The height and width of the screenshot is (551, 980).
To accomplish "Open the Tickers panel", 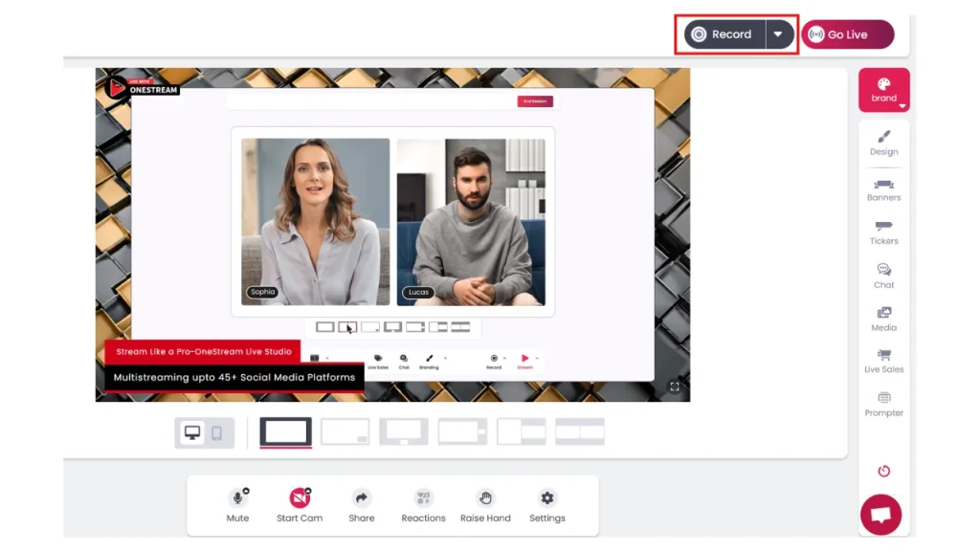I will [882, 233].
